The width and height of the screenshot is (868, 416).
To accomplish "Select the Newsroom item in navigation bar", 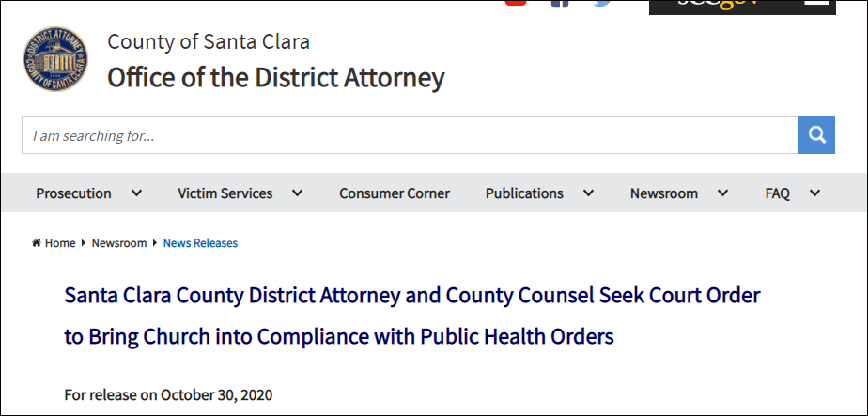I will pyautogui.click(x=664, y=193).
